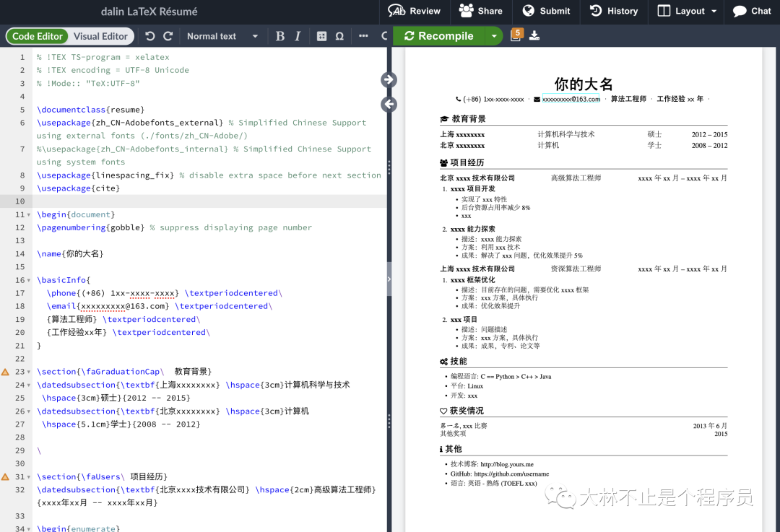The image size is (780, 532).
Task: Click the warning icon on line 31
Action: [6, 477]
